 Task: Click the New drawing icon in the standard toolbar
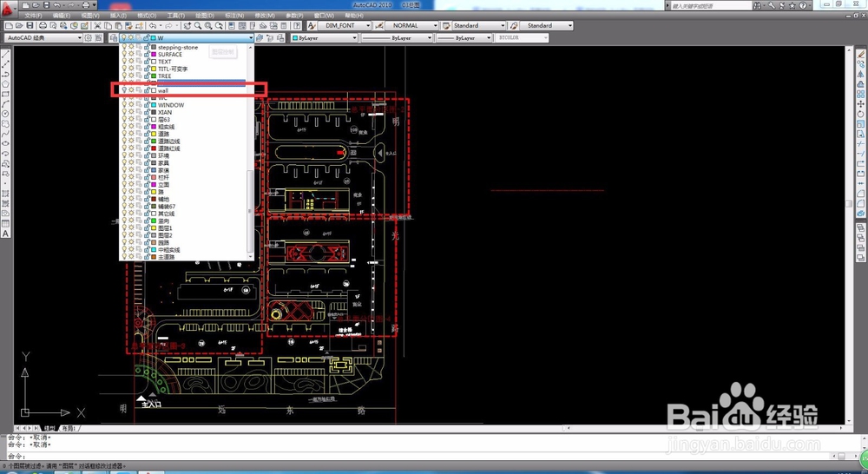coord(9,25)
